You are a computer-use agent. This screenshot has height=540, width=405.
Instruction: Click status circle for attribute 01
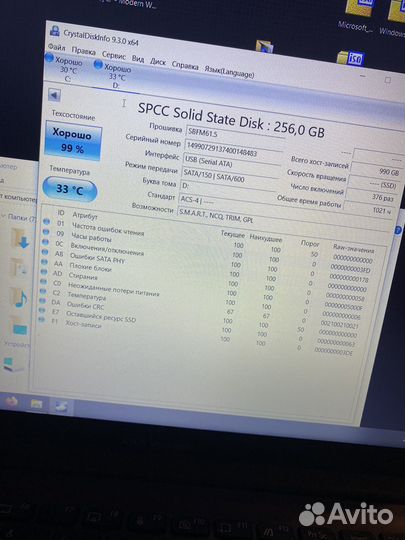pyautogui.click(x=46, y=222)
